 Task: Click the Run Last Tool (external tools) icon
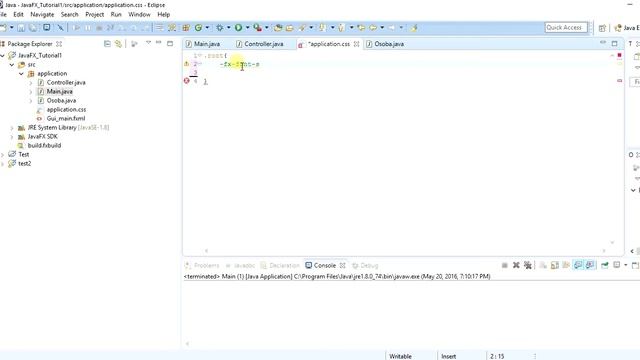257,28
